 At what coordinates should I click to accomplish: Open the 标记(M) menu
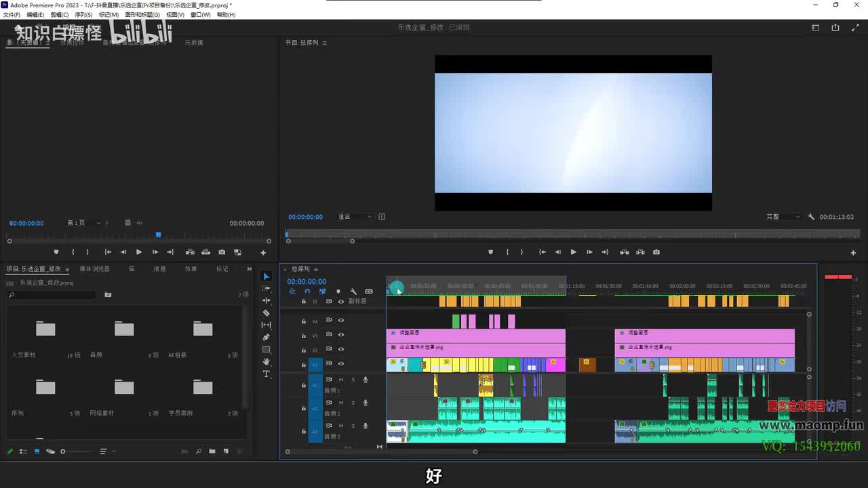pos(108,15)
